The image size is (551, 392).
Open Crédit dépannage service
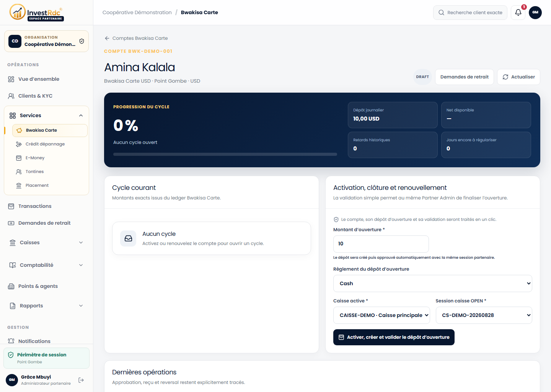50,144
